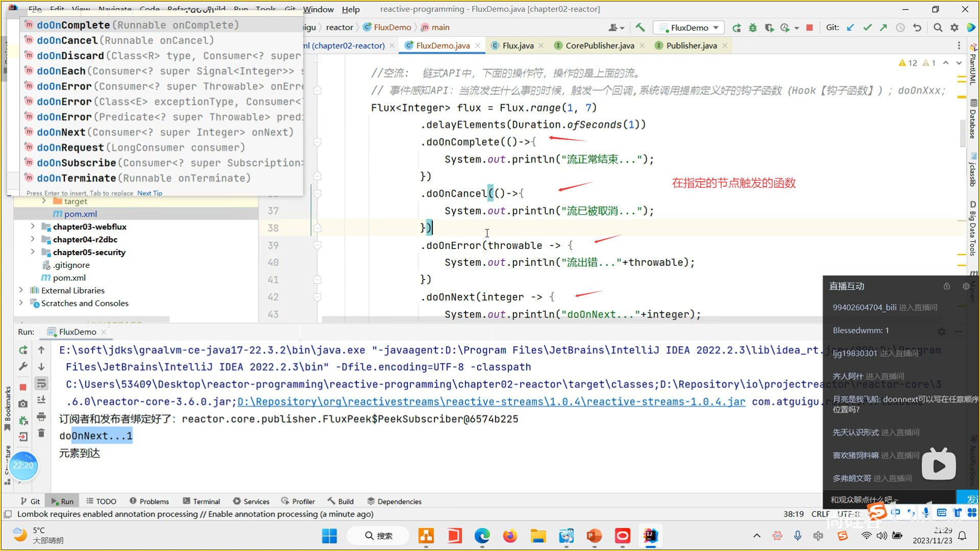
Task: Toggle scroll to end in console
Action: coord(41,400)
